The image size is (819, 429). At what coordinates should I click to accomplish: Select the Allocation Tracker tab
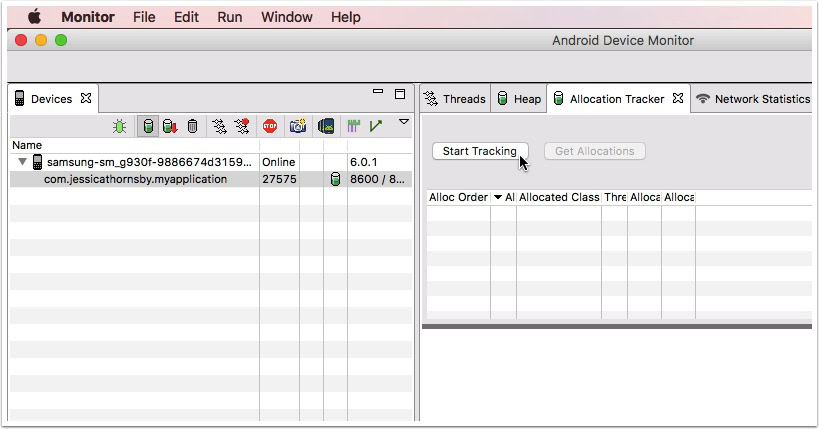(x=616, y=99)
